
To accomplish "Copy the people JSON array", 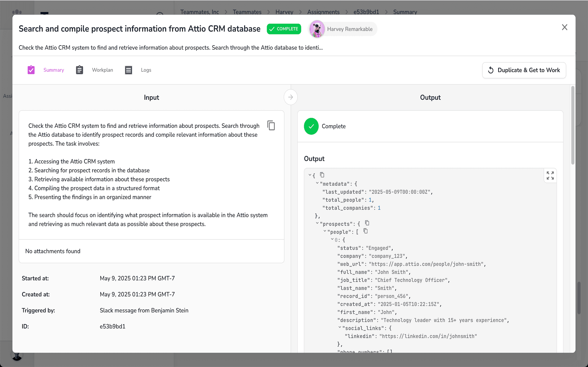I will tap(366, 231).
